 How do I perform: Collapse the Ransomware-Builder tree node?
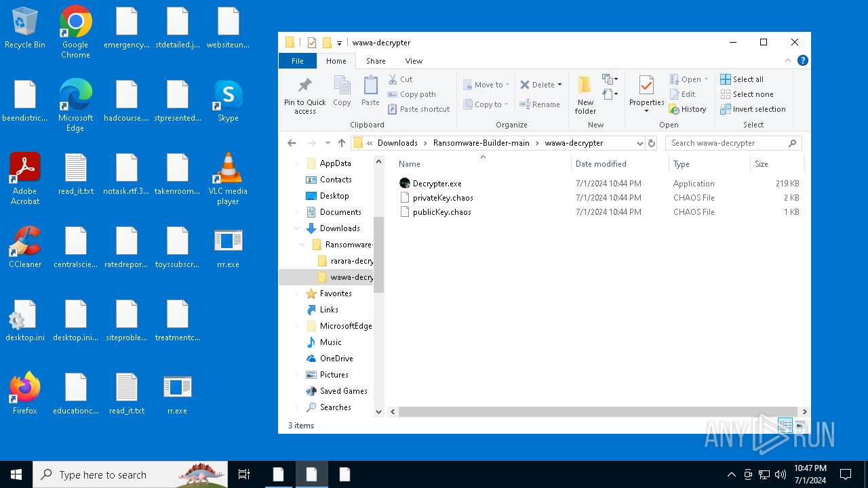pyautogui.click(x=302, y=245)
